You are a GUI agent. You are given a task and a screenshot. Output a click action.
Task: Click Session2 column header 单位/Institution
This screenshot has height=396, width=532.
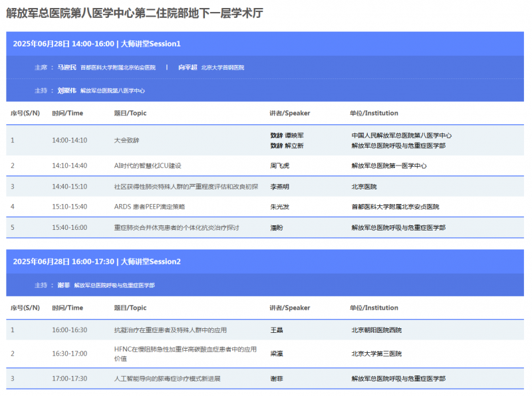click(x=374, y=308)
